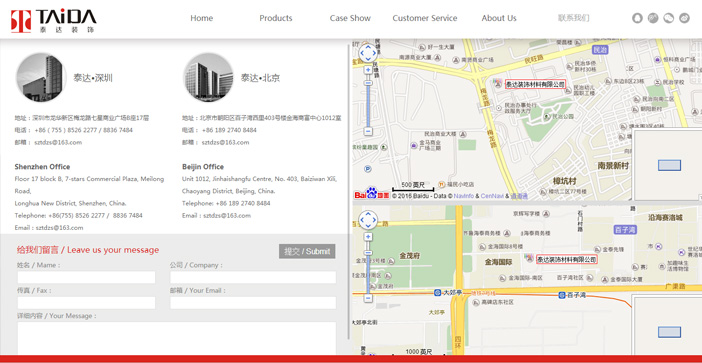Follow the NavInfo link on Shenzhen map
The height and width of the screenshot is (363, 702).
pyautogui.click(x=464, y=196)
